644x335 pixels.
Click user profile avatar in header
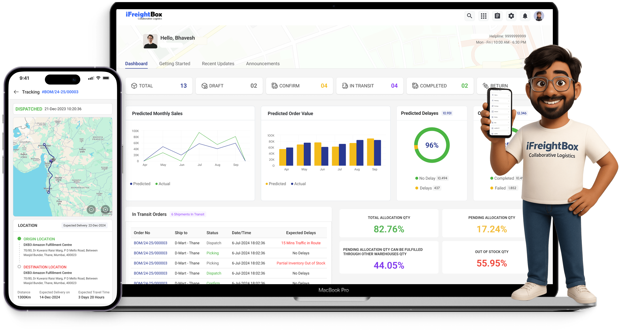coord(539,16)
